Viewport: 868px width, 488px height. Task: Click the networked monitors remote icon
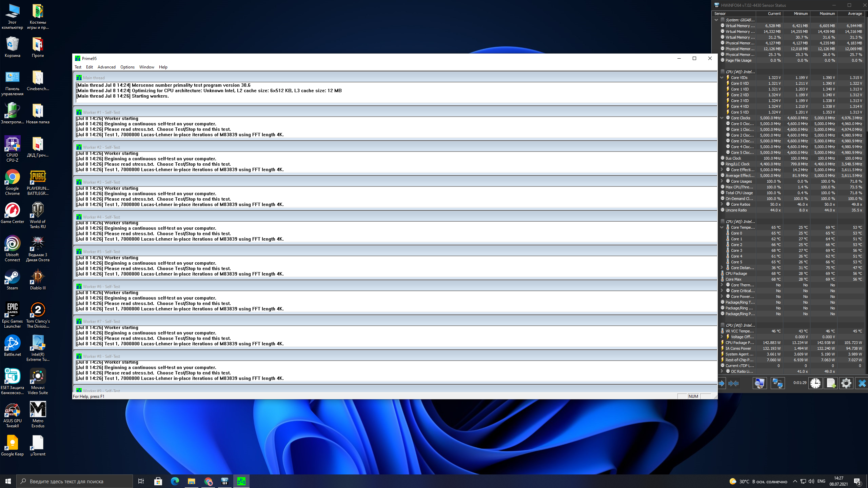[x=777, y=383]
